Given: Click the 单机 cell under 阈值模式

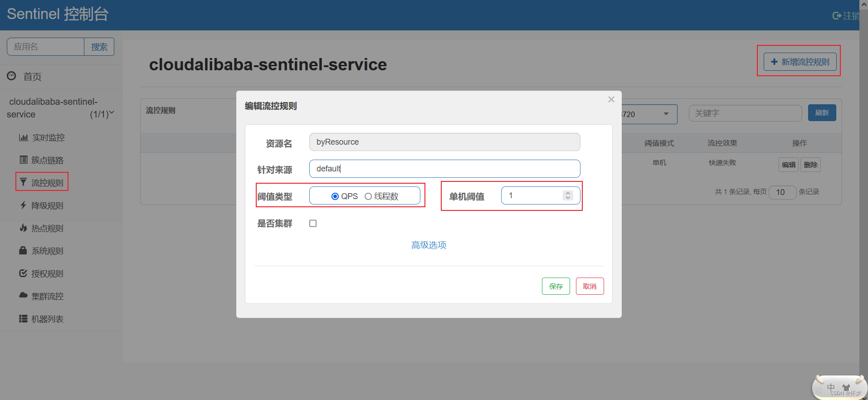Looking at the screenshot, I should 659,162.
